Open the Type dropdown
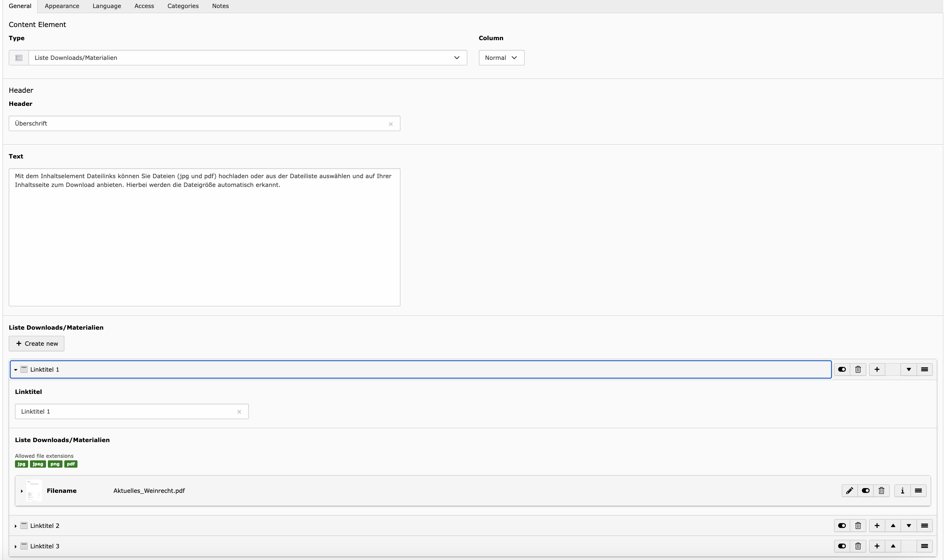This screenshot has width=947, height=560. tap(247, 58)
